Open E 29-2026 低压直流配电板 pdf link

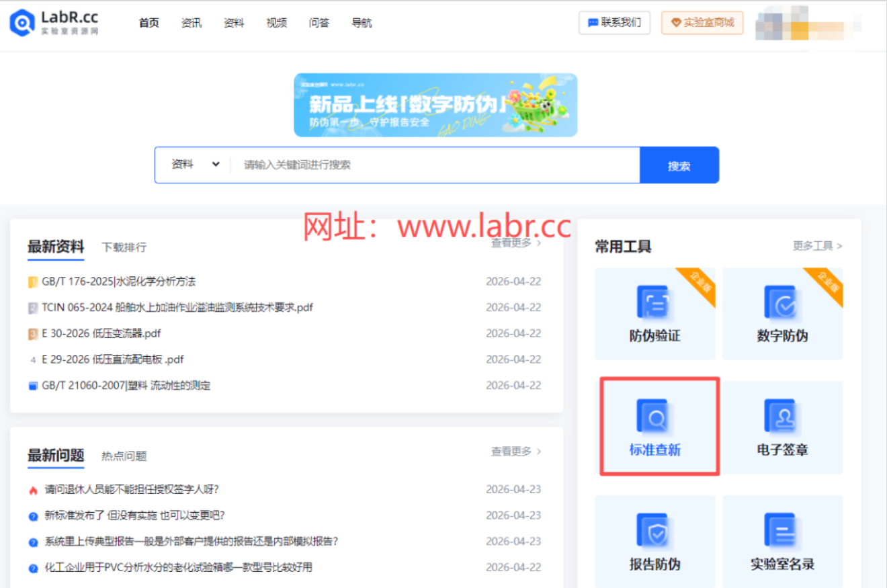(x=113, y=360)
